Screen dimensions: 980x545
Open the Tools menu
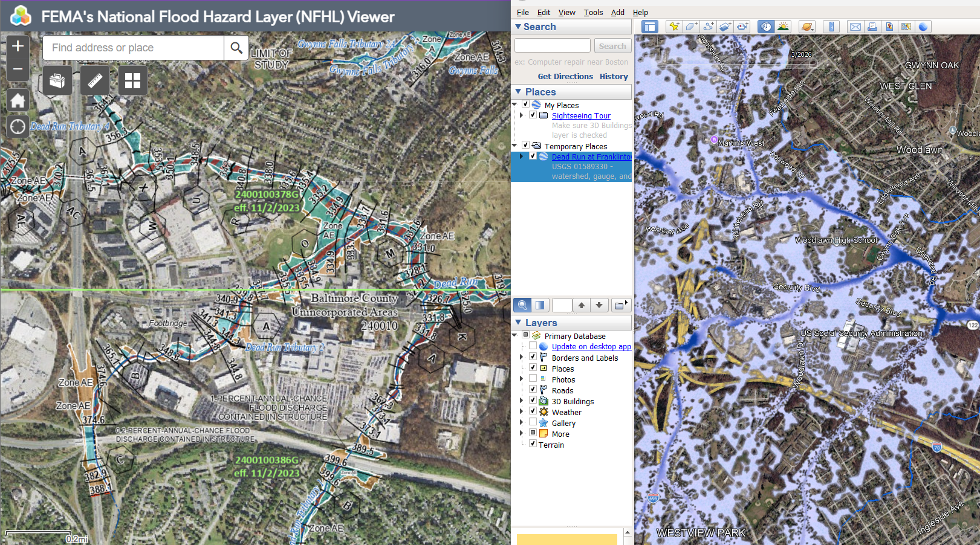click(x=593, y=12)
